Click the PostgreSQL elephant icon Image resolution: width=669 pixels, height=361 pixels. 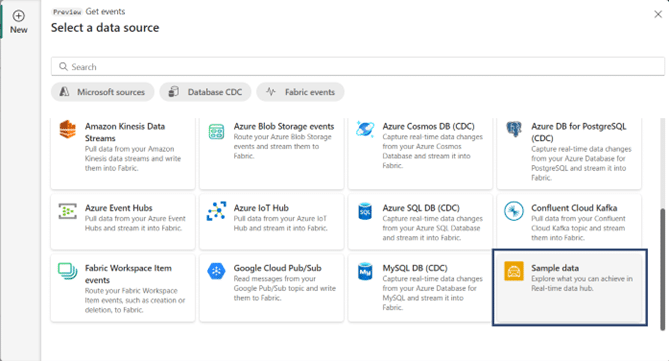[x=514, y=129]
